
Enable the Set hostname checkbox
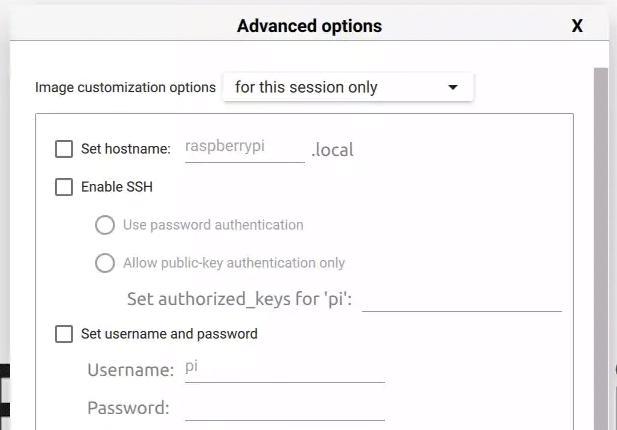click(64, 149)
